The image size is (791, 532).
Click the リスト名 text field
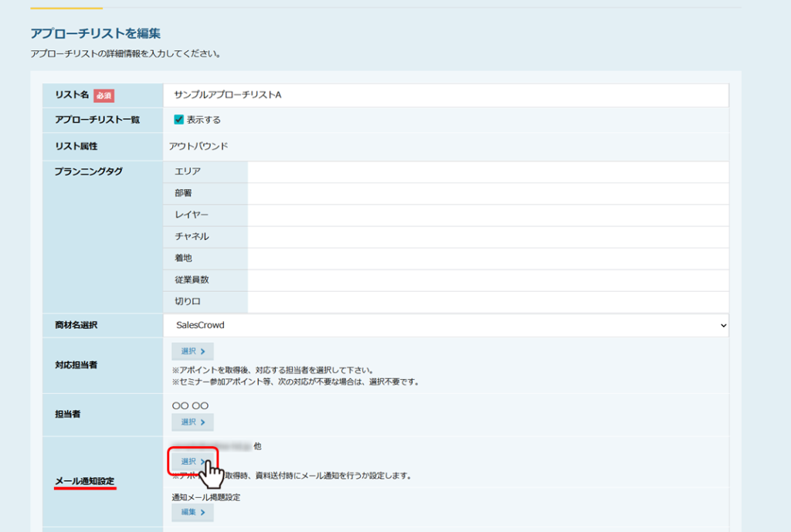(446, 95)
